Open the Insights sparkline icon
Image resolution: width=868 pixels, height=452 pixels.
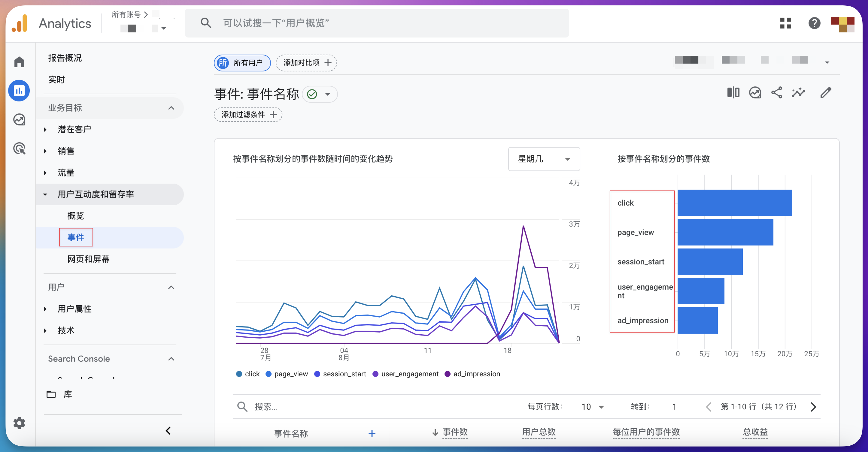coord(798,93)
